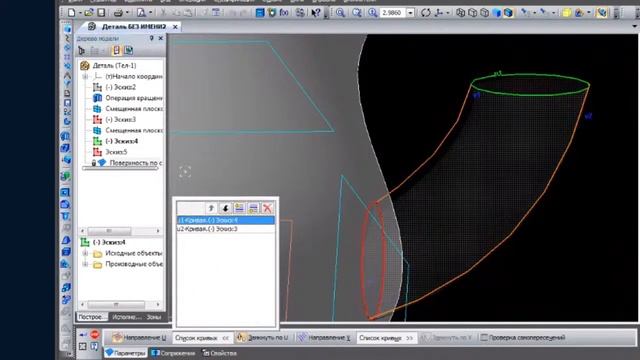Expand Производные объекты folder
Image resolution: width=640 pixels, height=360 pixels.
coord(85,264)
